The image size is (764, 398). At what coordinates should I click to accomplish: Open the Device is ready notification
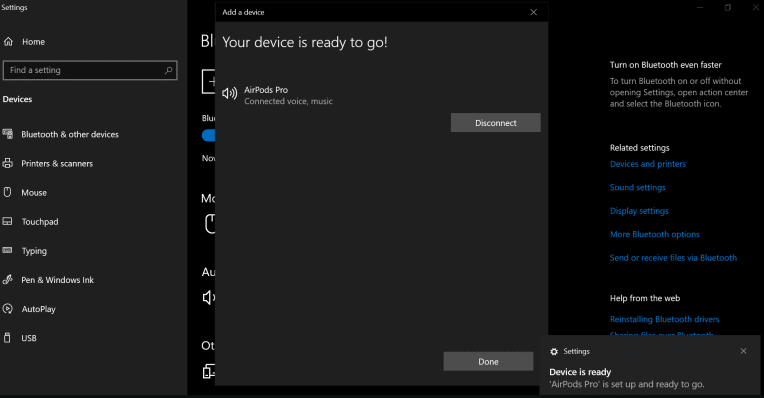coord(650,365)
